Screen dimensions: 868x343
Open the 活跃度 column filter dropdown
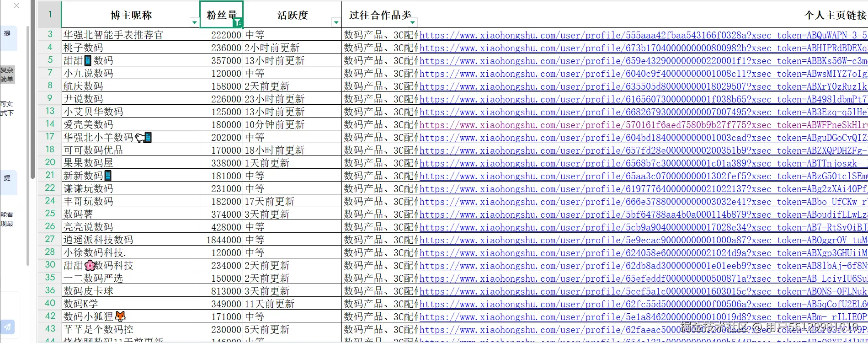(336, 22)
